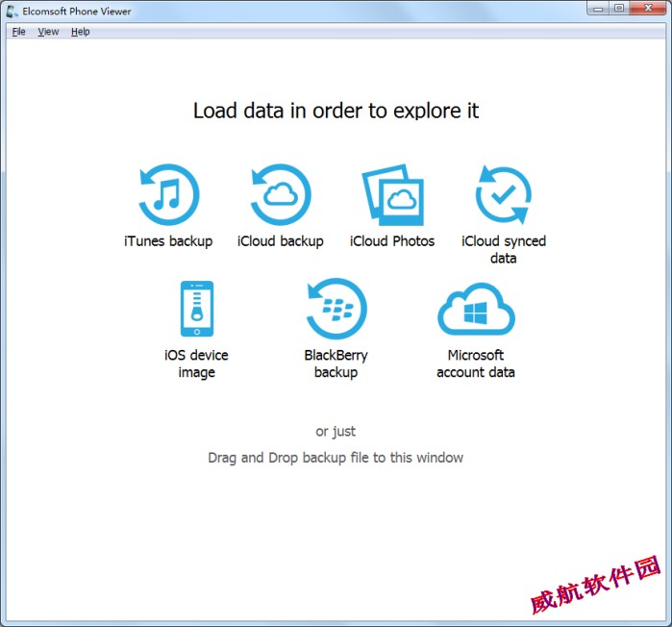This screenshot has width=672, height=627.
Task: Open the Help menu
Action: pyautogui.click(x=80, y=32)
